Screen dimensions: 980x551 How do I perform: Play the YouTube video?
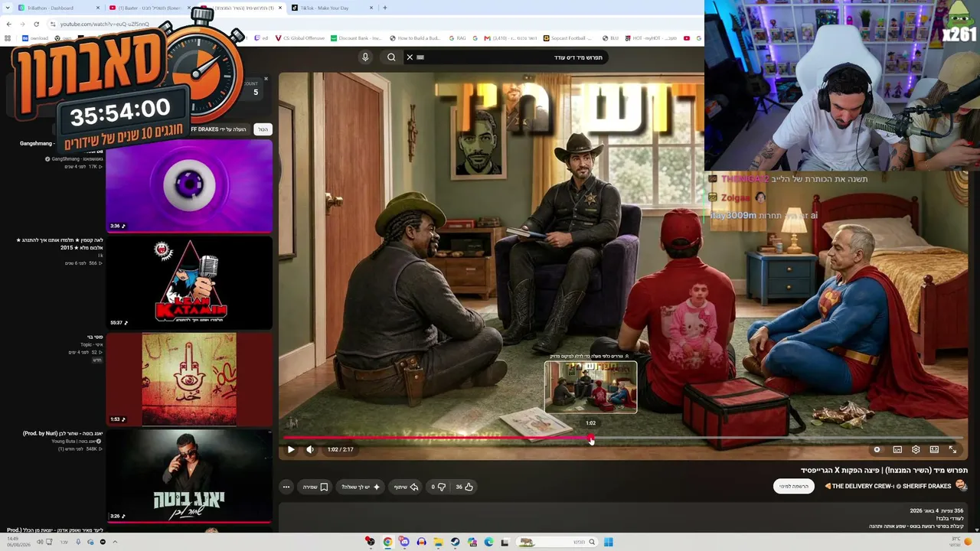[291, 449]
